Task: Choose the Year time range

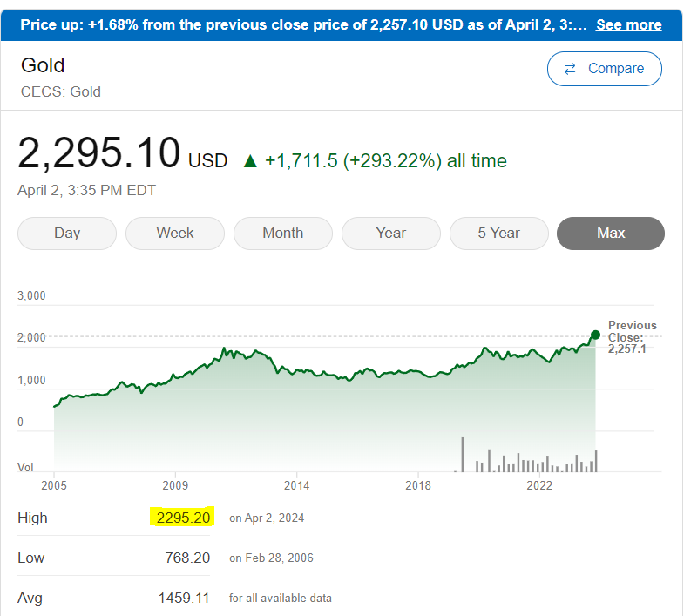Action: coord(391,233)
